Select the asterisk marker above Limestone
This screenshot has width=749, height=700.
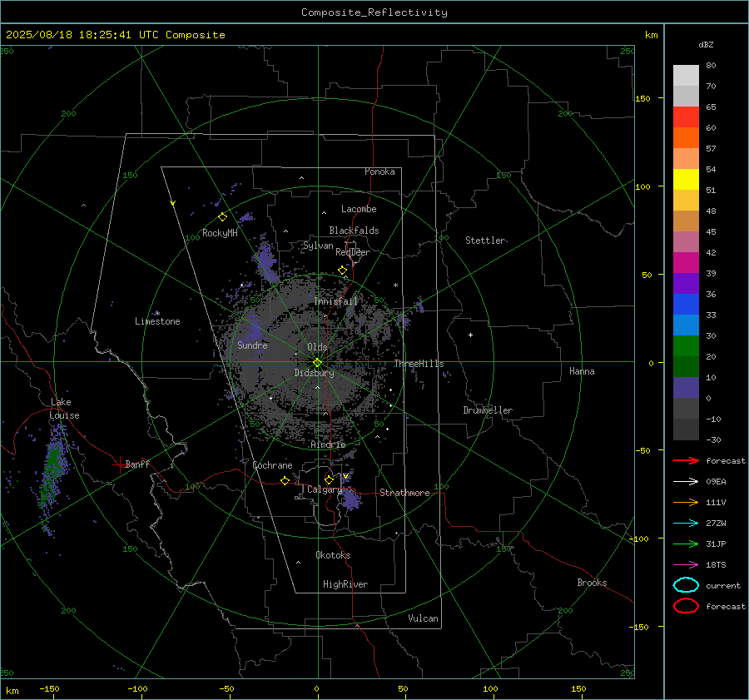click(157, 314)
